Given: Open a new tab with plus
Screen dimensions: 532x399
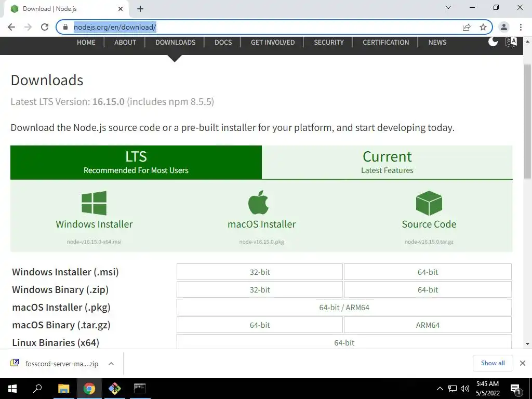Looking at the screenshot, I should (140, 9).
